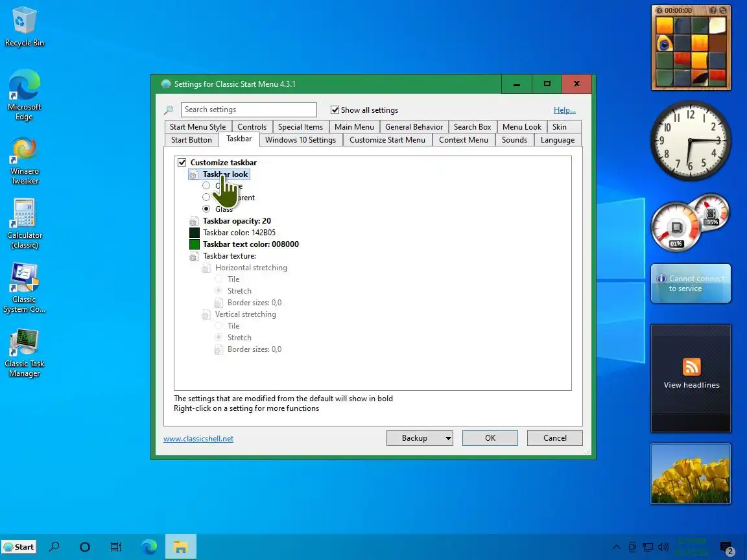The width and height of the screenshot is (747, 560).
Task: Click the Start button on the taskbar
Action: (19, 546)
